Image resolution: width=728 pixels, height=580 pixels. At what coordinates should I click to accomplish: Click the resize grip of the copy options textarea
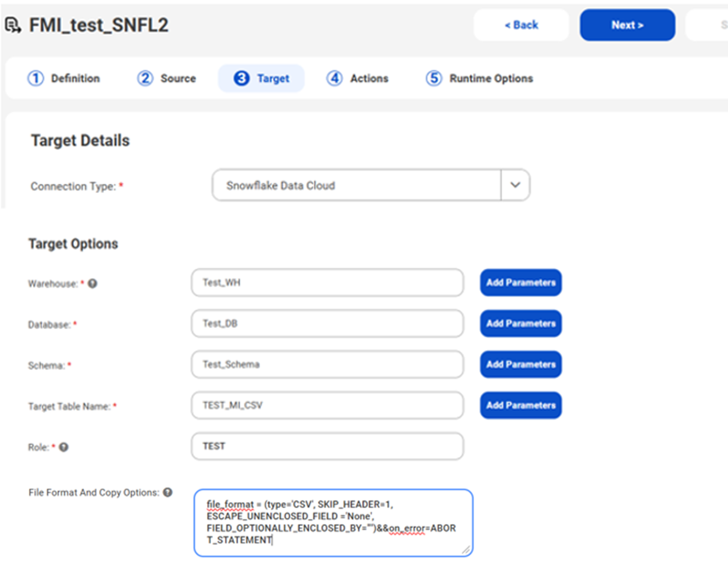[466, 549]
